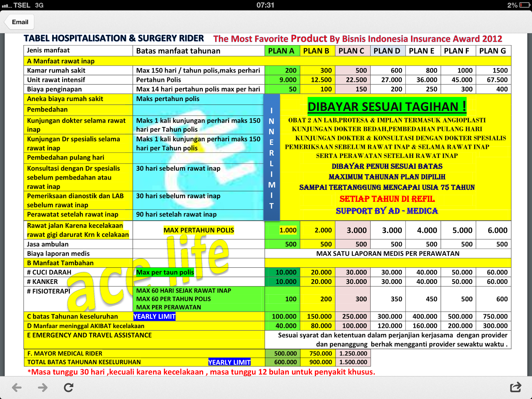Open the share icon at bottom right
This screenshot has height=399, width=532.
click(516, 387)
